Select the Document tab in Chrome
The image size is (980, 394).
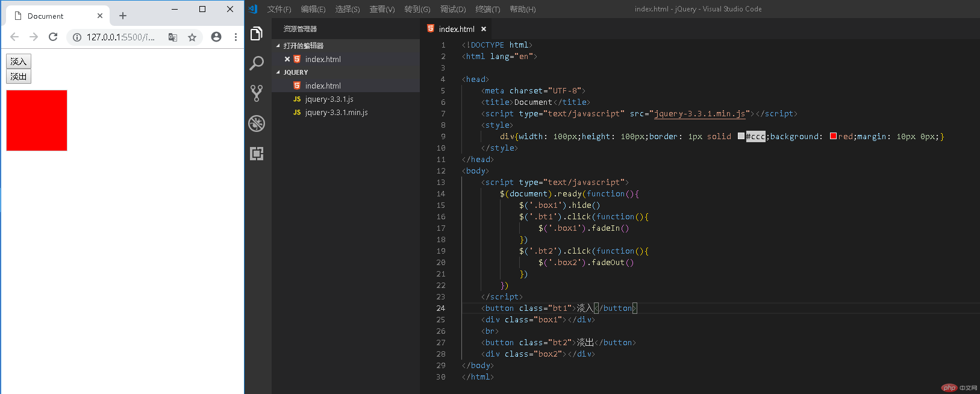pos(58,16)
